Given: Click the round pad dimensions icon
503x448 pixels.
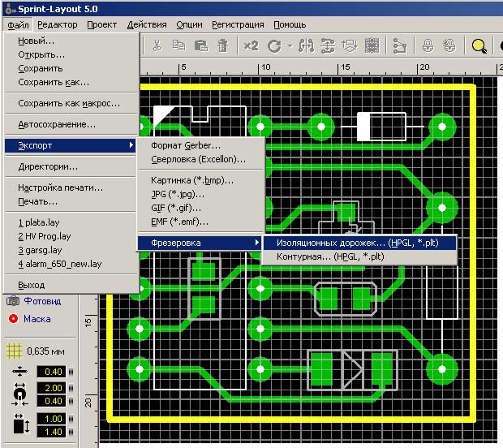Looking at the screenshot, I should (x=19, y=394).
